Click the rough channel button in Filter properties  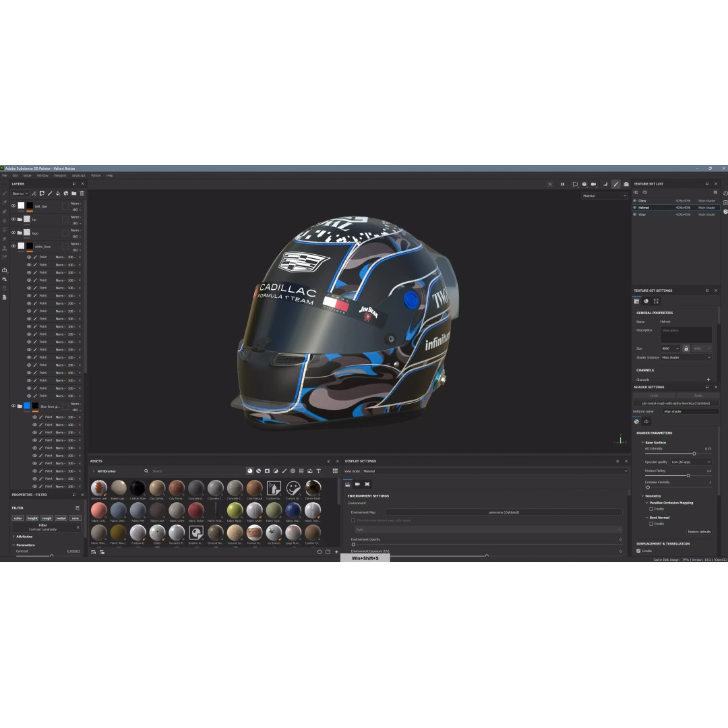coord(47,518)
